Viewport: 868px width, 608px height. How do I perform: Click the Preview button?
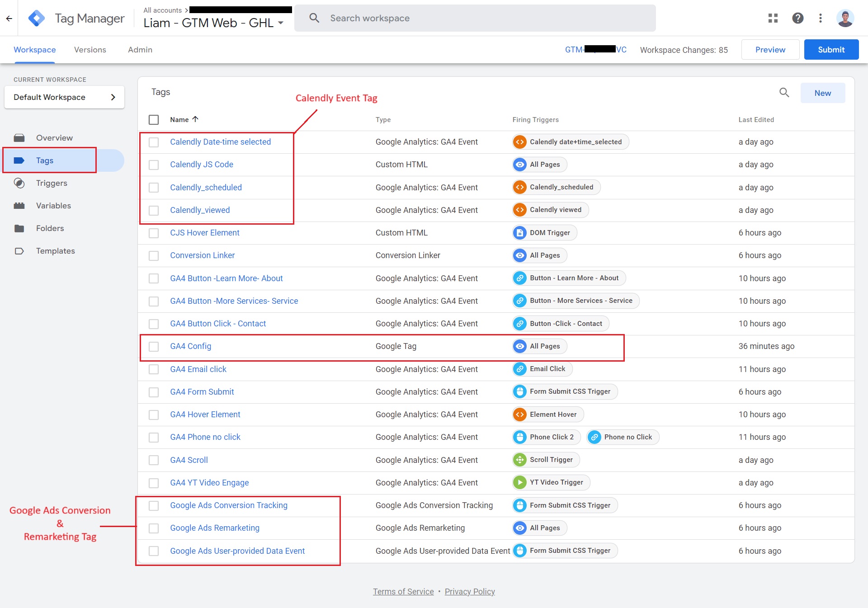[x=770, y=50]
